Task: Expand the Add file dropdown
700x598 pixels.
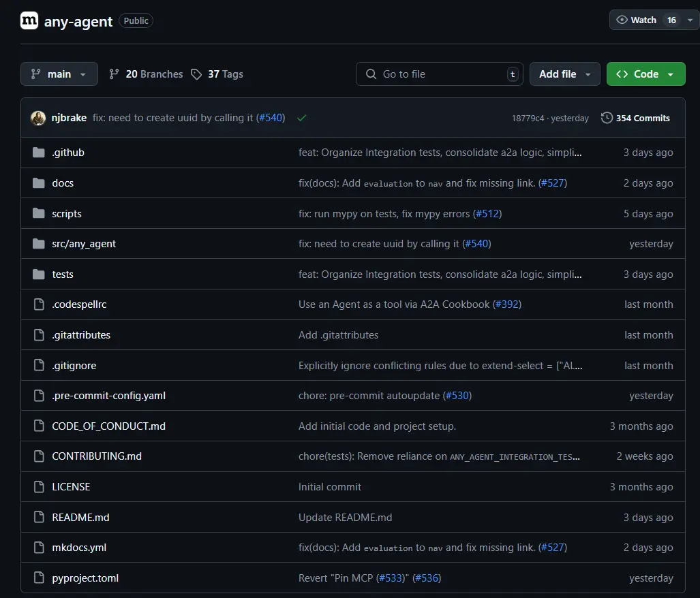Action: [x=564, y=74]
